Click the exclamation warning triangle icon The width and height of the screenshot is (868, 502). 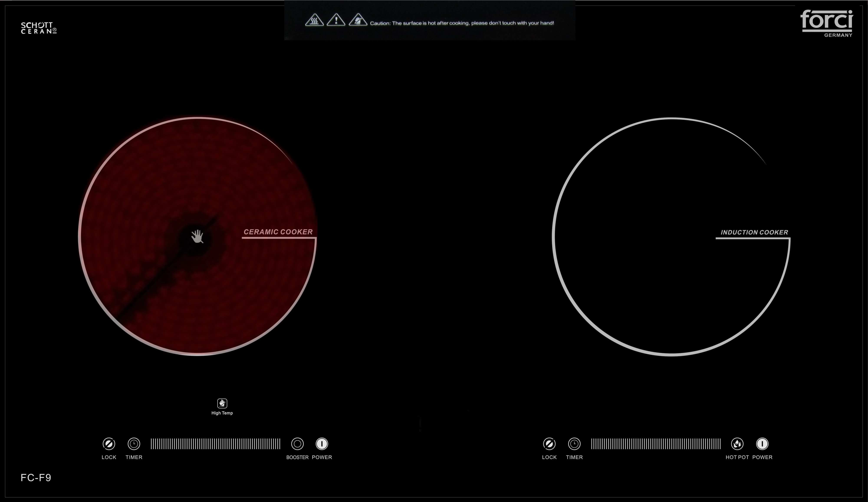tap(336, 20)
